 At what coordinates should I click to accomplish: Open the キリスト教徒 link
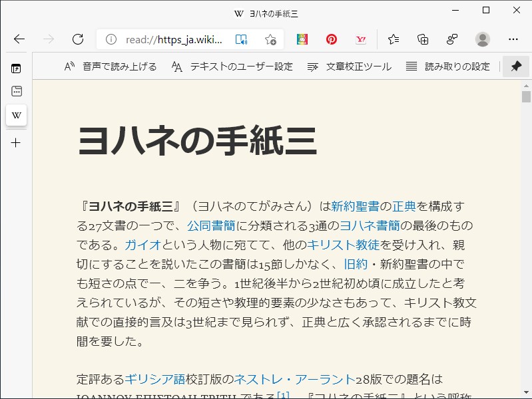(343, 245)
